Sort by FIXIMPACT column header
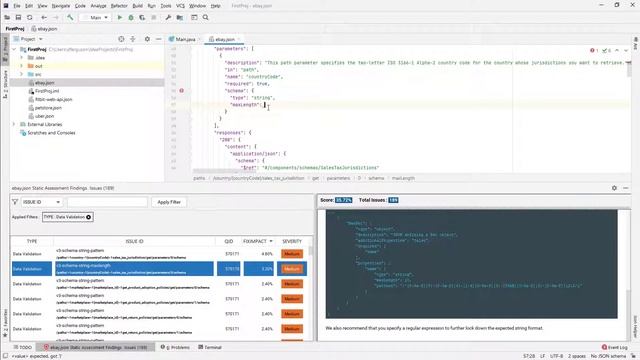Screen dimensions: 640x360 [258, 241]
